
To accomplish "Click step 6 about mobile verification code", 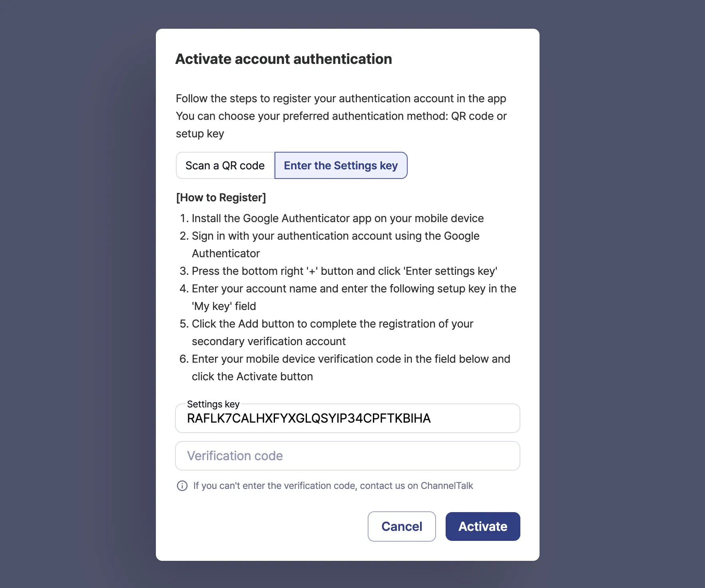I will (x=351, y=359).
